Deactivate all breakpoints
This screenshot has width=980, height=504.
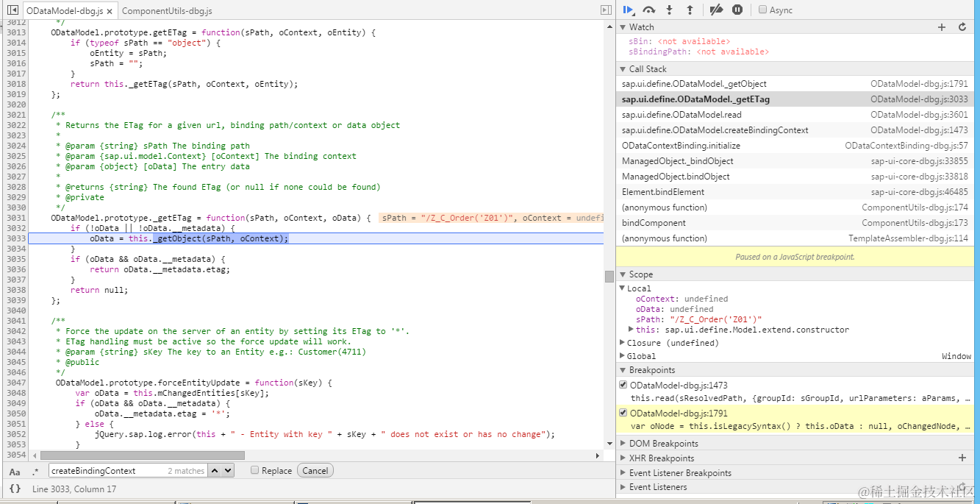(716, 10)
